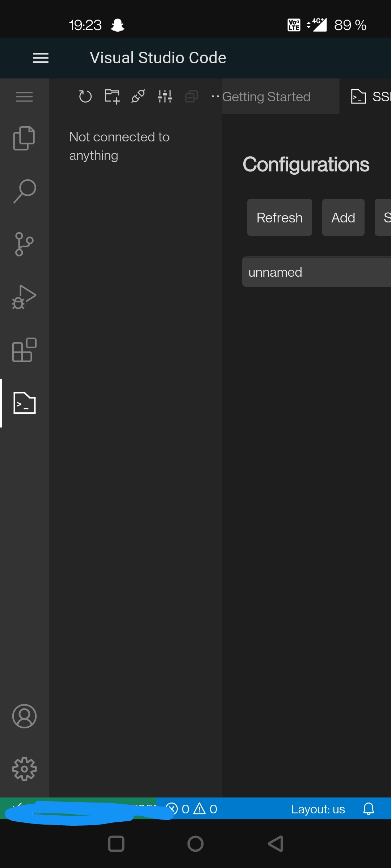Click the Add configuration button
This screenshot has height=868, width=391.
(x=343, y=217)
